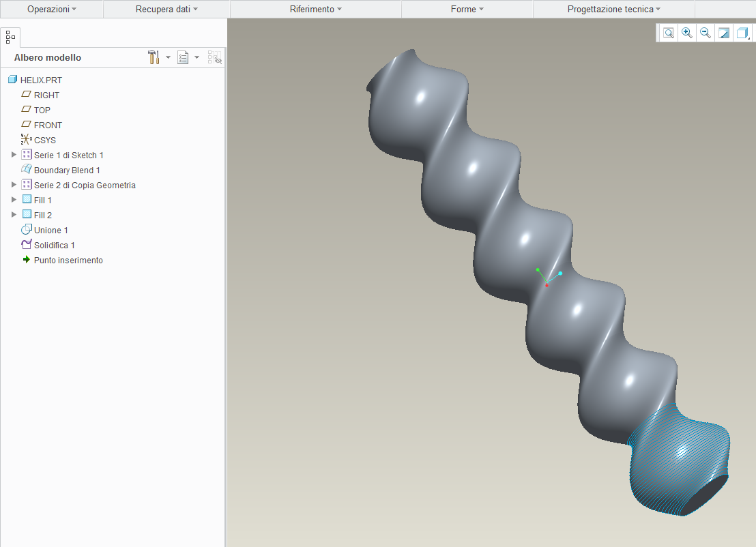Click the tree Show list icon
This screenshot has width=756, height=547.
[x=183, y=58]
